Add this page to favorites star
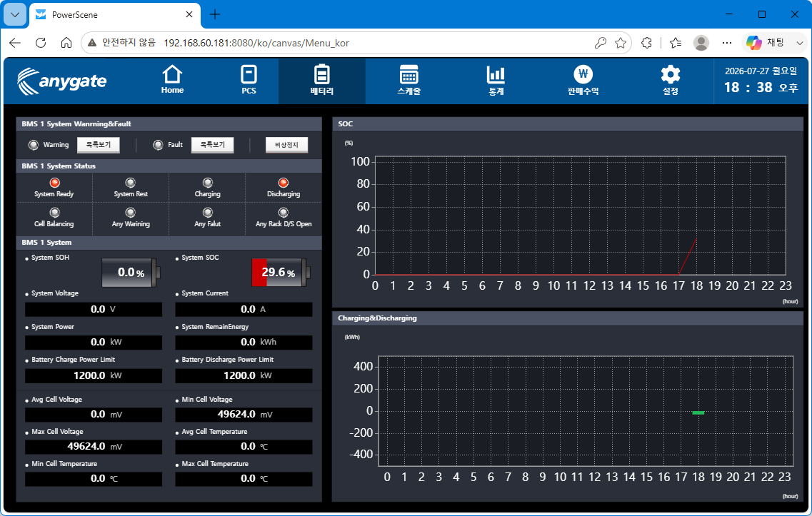The image size is (812, 516). (621, 43)
